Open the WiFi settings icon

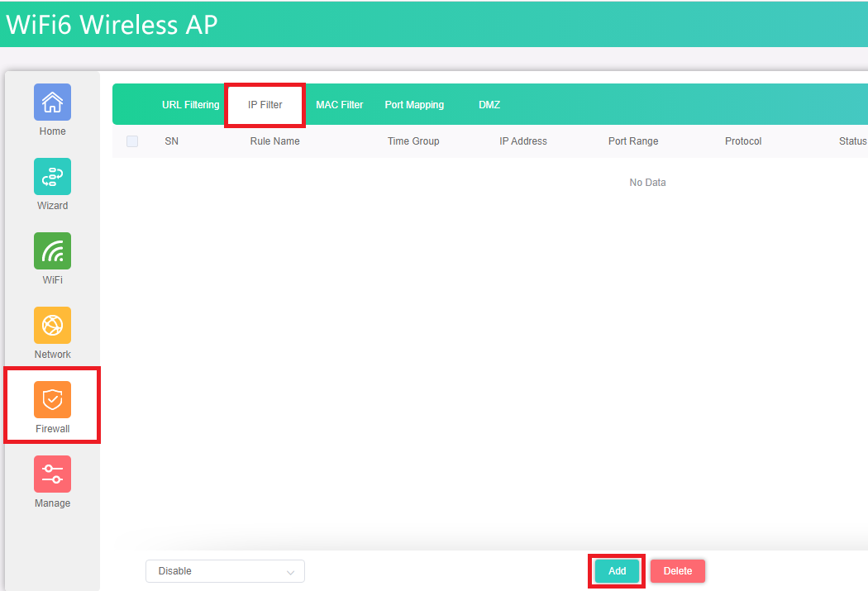52,251
